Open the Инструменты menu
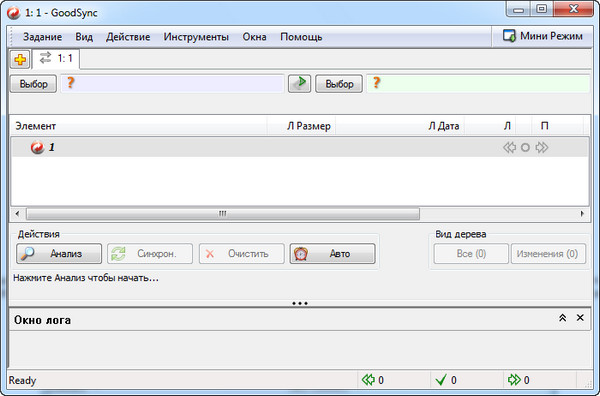 click(196, 37)
